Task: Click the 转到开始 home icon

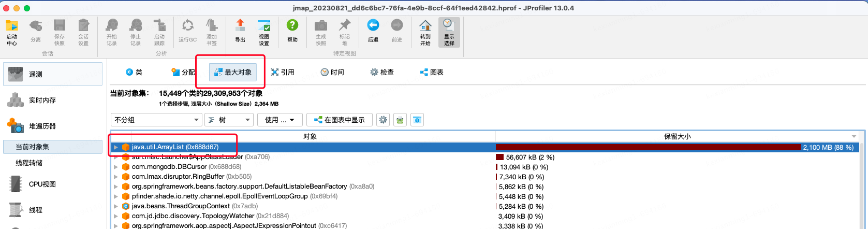Action: (425, 32)
